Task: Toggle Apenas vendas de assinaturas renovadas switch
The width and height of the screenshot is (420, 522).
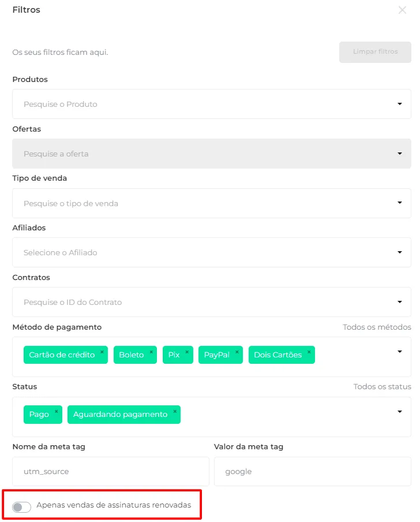Action: click(21, 507)
